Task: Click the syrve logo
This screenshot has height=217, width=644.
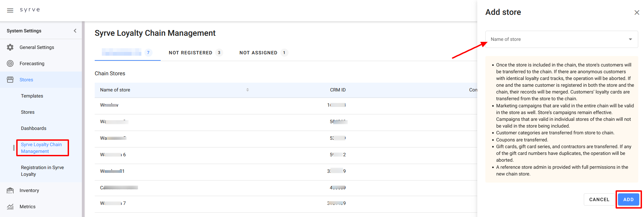Action: [30, 10]
